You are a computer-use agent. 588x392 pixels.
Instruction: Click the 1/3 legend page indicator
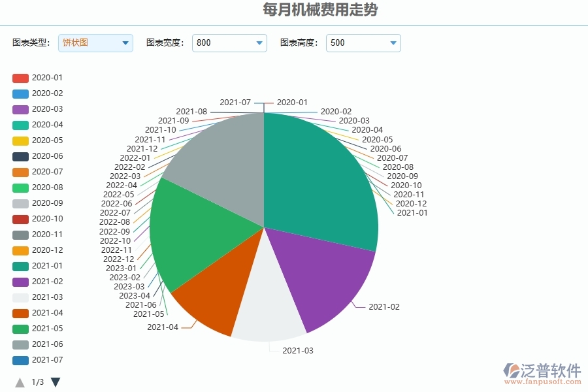pos(36,382)
